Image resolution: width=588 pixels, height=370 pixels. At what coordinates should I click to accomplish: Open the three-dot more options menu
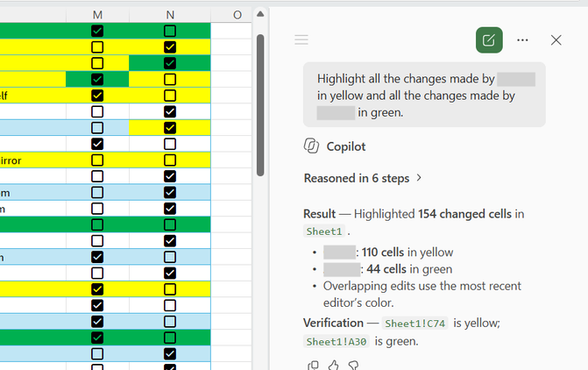522,39
